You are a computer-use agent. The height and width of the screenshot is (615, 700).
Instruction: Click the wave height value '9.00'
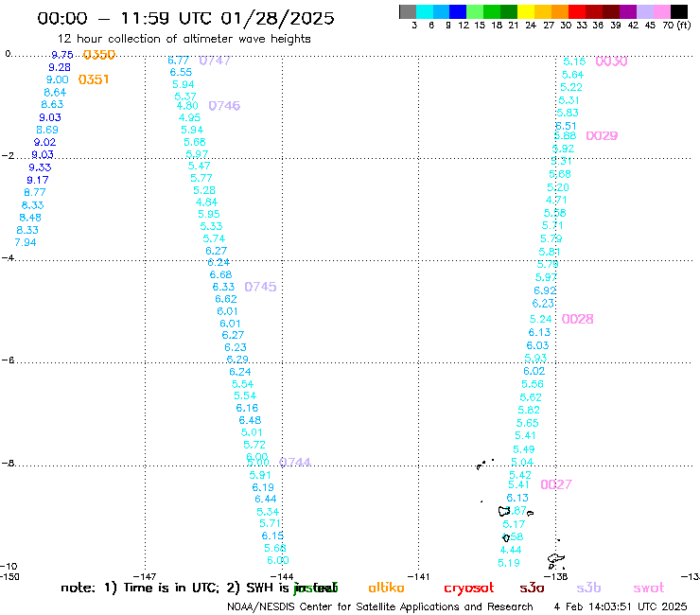57,79
